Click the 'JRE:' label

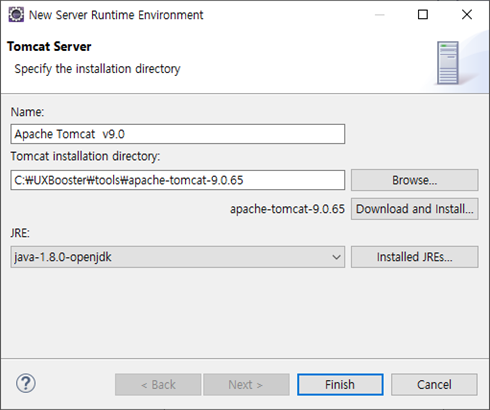click(20, 233)
